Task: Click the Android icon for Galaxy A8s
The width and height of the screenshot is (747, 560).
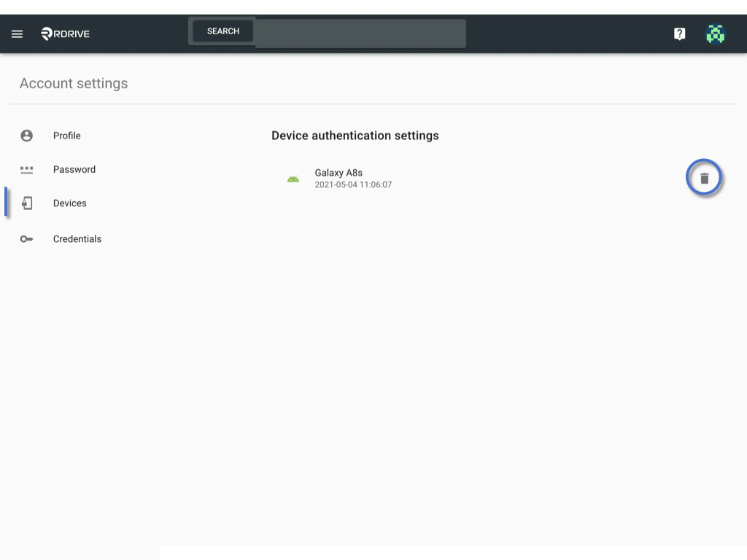Action: 293,179
